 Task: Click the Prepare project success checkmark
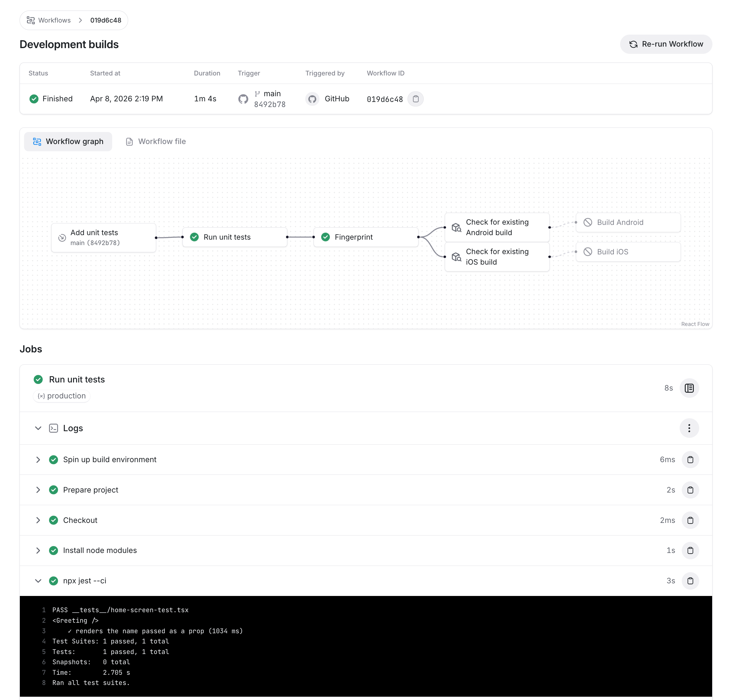pos(53,490)
